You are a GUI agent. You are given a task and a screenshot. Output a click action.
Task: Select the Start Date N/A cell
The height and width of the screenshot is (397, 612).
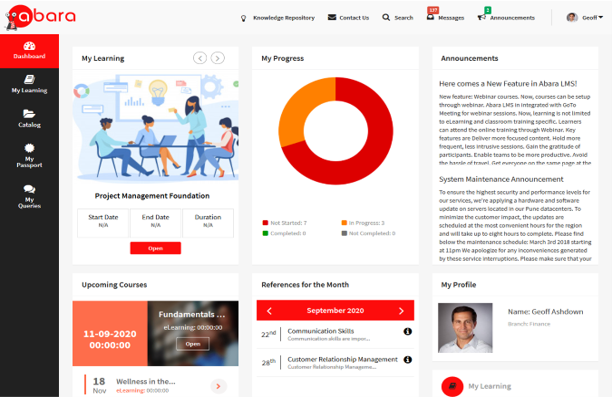pos(103,223)
